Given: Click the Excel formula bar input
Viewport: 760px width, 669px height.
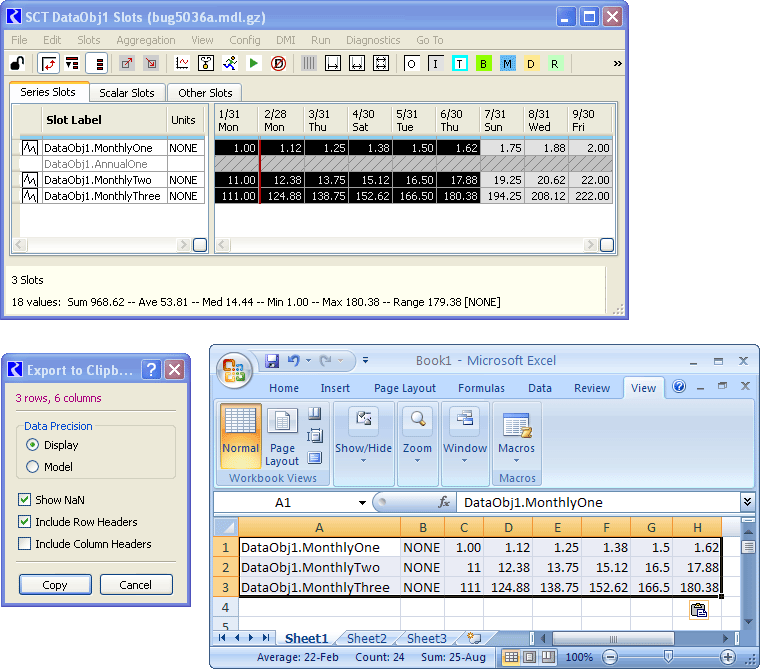Looking at the screenshot, I should pos(599,502).
